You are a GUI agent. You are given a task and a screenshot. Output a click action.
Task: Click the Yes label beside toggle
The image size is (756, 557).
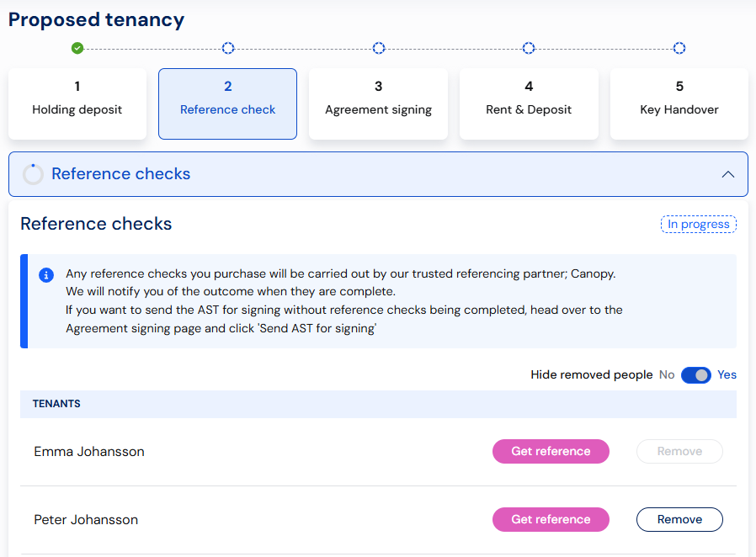pyautogui.click(x=727, y=375)
